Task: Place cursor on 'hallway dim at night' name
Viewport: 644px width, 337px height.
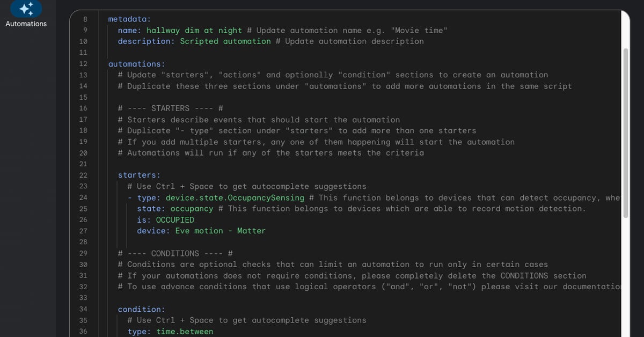Action: click(194, 31)
